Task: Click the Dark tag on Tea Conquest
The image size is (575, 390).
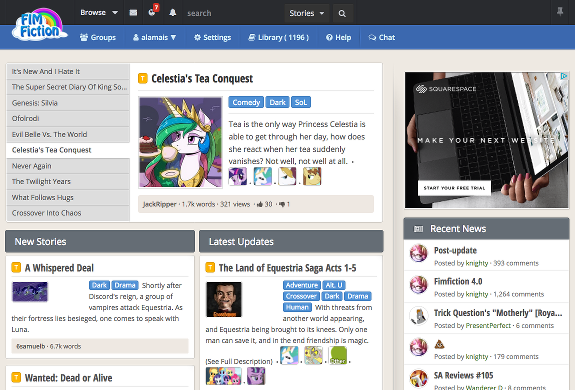Action: tap(277, 102)
